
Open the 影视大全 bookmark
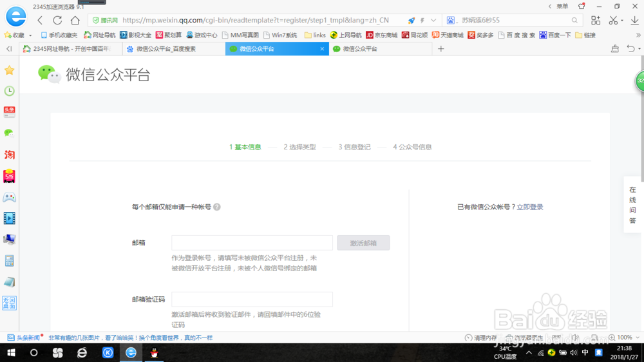(135, 35)
